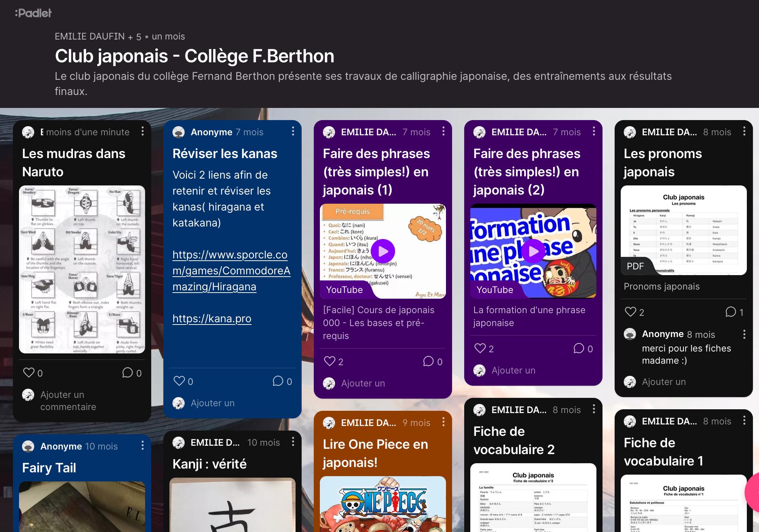759x532 pixels.
Task: Open three-dot menu on Lire One Piece card
Action: click(443, 422)
